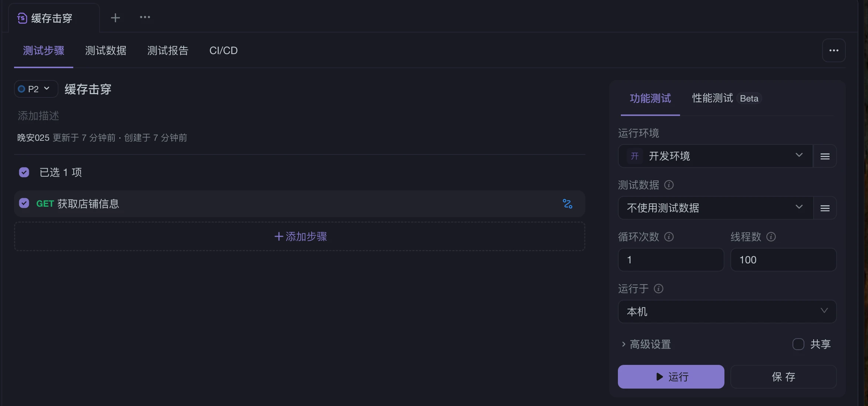The height and width of the screenshot is (406, 868).
Task: Click the info icon next to 线程数
Action: [771, 237]
